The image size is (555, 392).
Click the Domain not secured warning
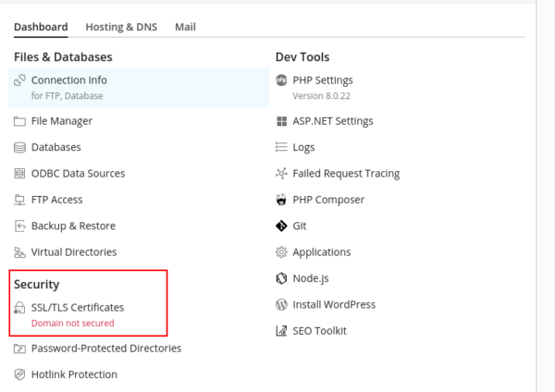tap(72, 324)
